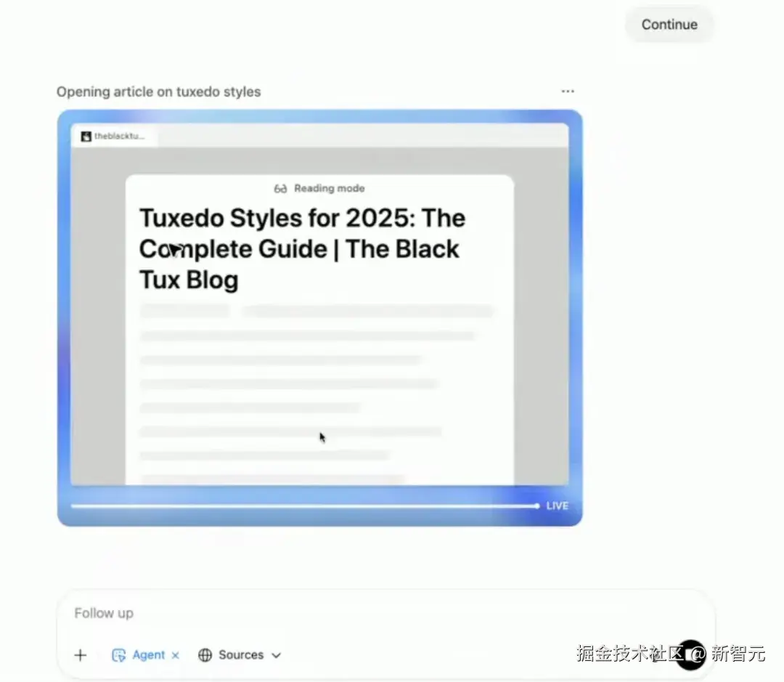Viewport: 784px width, 682px height.
Task: Click the slider handle at the end
Action: 536,506
